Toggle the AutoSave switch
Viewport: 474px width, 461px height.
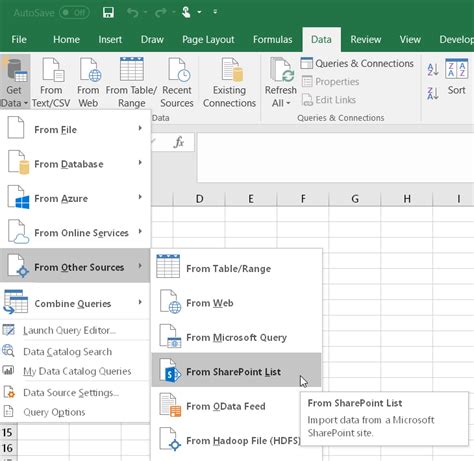(74, 13)
